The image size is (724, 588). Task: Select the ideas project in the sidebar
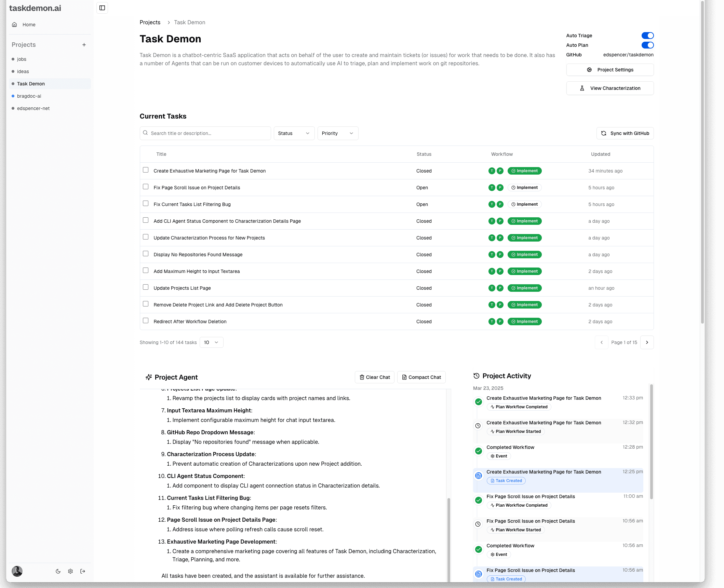coord(23,71)
